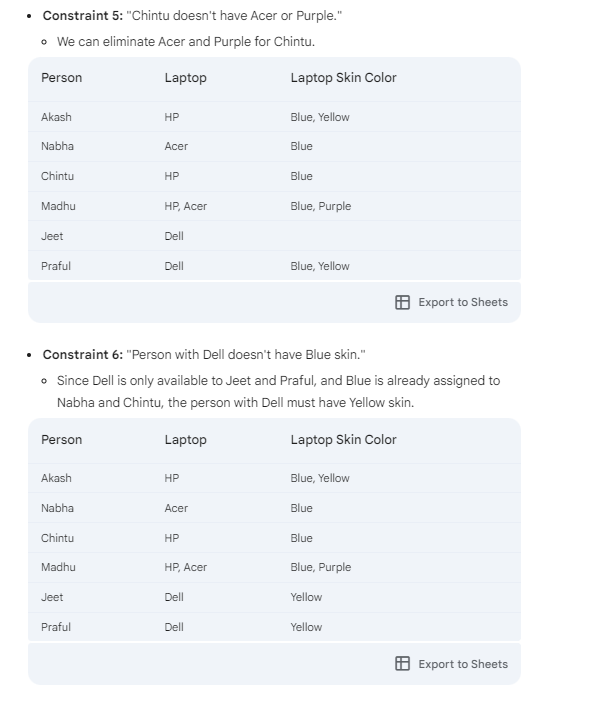Click the Akash cell in the first table
Viewport: 592px width, 702px height.
(x=56, y=117)
